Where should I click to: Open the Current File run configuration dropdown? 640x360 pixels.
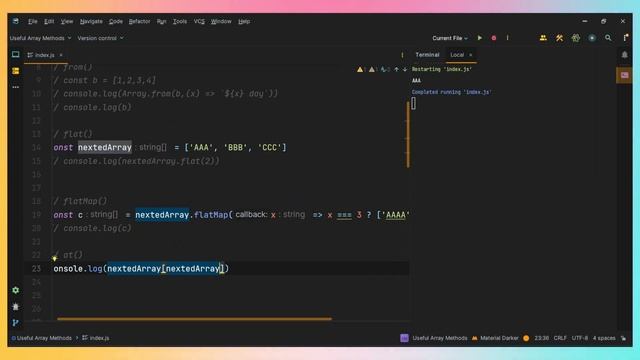click(450, 38)
